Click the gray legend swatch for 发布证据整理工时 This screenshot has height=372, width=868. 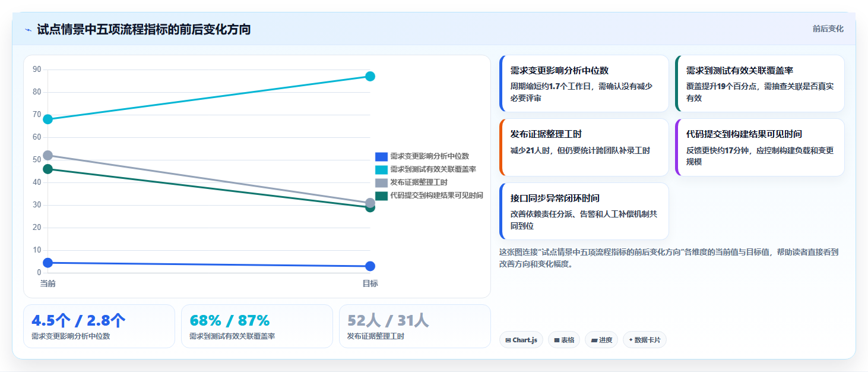click(381, 182)
